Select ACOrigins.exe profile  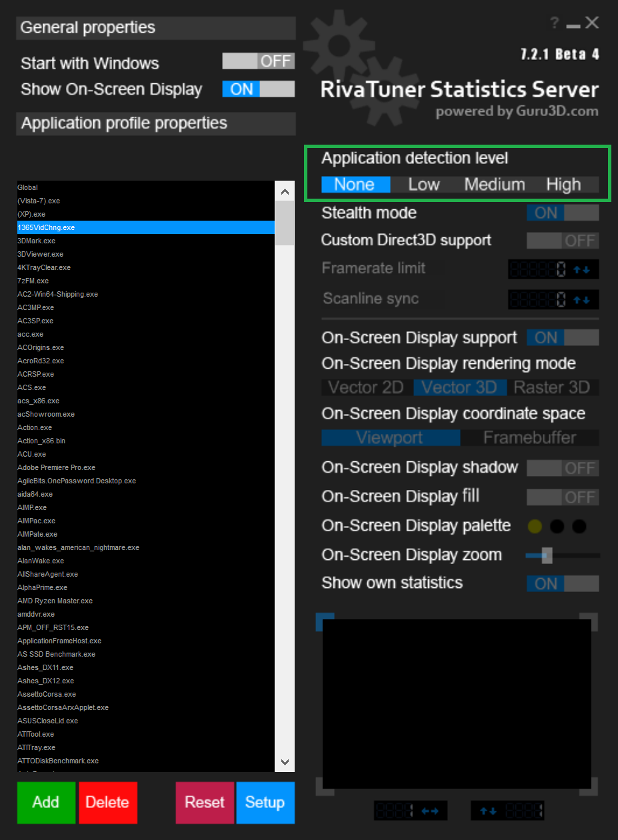(x=145, y=347)
